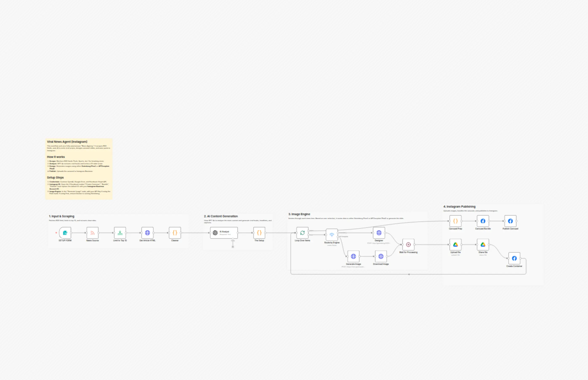This screenshot has height=380, width=588.
Task: Open the Share file Google Drive node
Action: [483, 245]
